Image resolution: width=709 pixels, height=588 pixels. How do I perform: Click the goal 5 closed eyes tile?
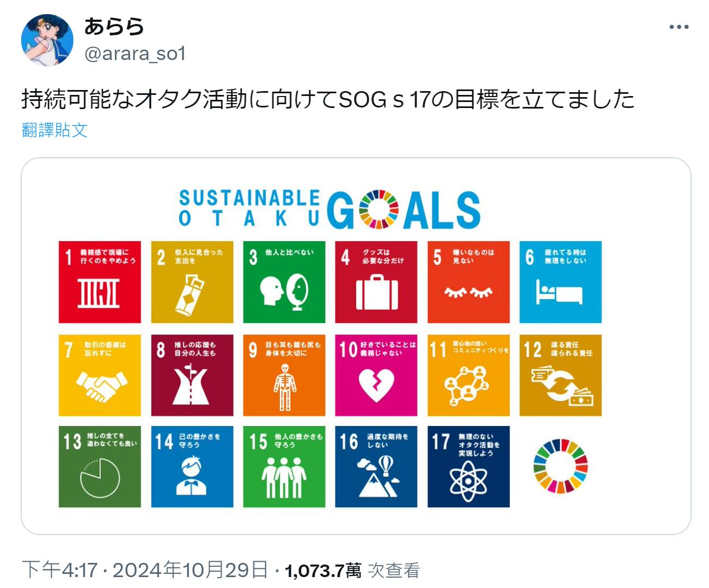pyautogui.click(x=468, y=282)
